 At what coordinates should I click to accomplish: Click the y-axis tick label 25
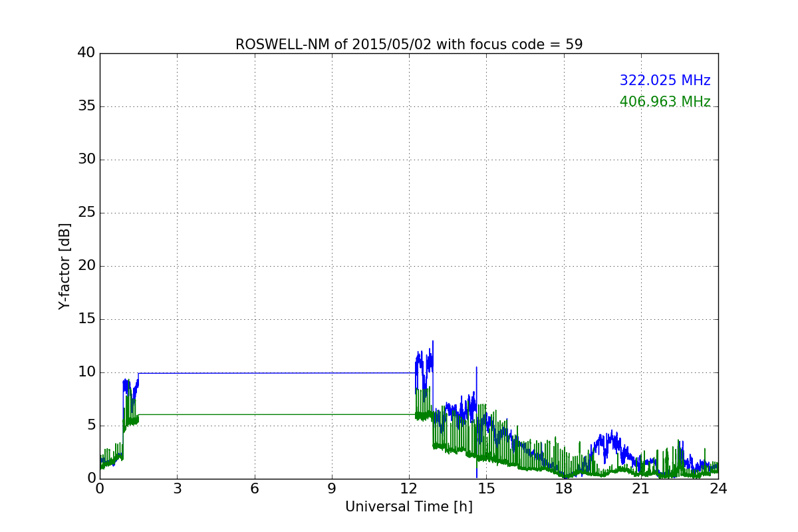[x=86, y=213]
